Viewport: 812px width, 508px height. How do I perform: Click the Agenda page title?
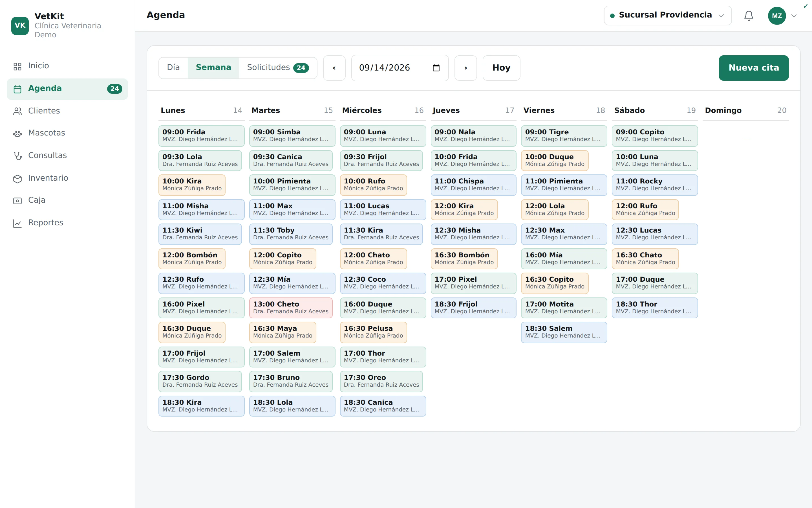(166, 15)
